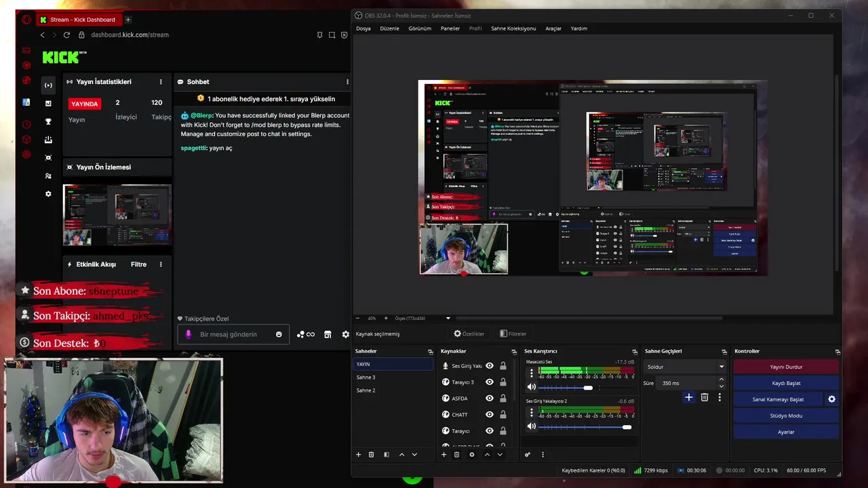
Task: Open the audio mixer bottom toolbar three-dot menu
Action: [542, 454]
